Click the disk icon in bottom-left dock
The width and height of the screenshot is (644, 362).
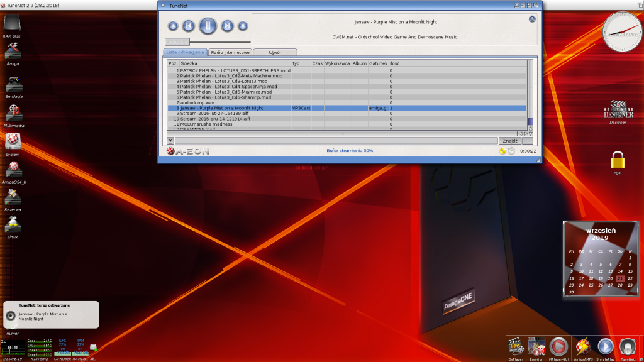[93, 348]
